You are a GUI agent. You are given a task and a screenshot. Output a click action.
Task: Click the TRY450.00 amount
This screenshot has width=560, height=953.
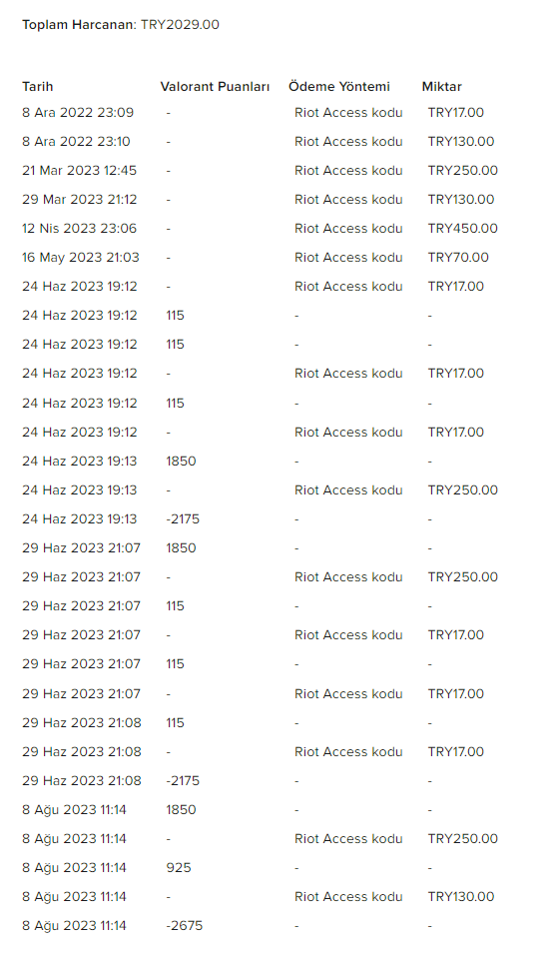pyautogui.click(x=463, y=229)
